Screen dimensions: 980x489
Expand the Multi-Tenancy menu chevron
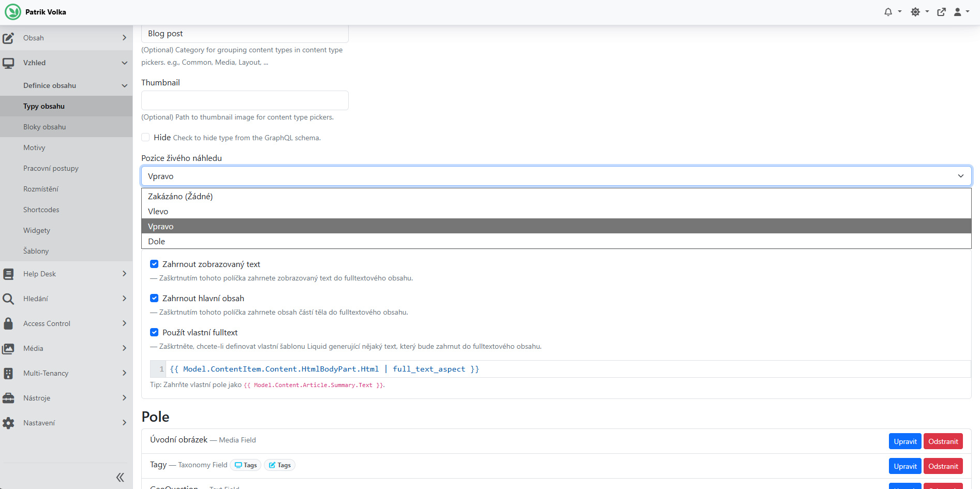[x=124, y=373]
